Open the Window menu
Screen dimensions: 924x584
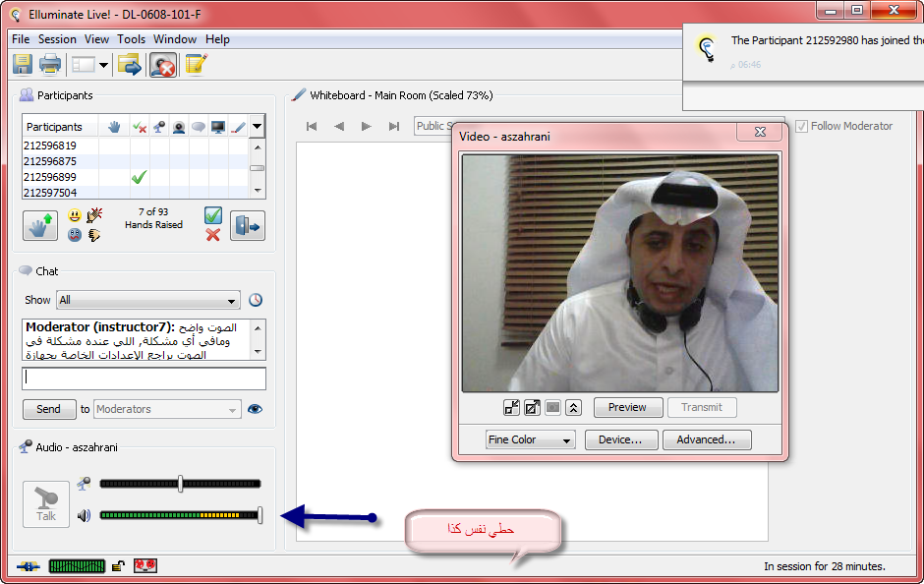(x=175, y=39)
